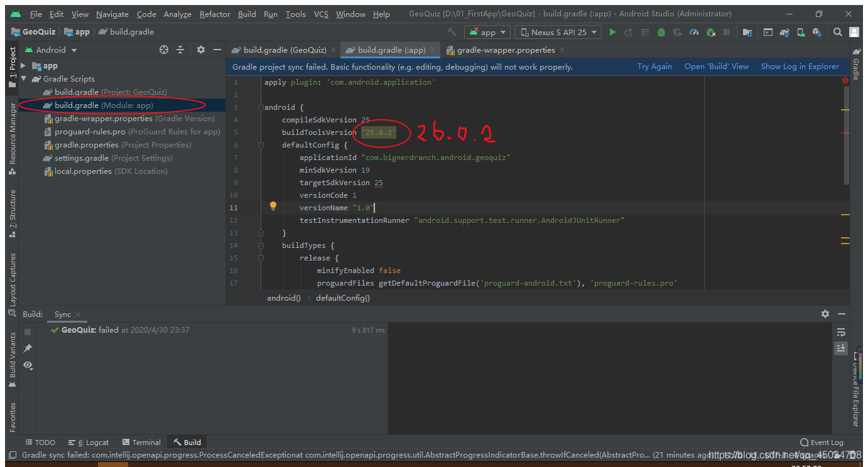The image size is (868, 467).
Task: Open Search Everywhere magnifier icon
Action: tap(838, 31)
